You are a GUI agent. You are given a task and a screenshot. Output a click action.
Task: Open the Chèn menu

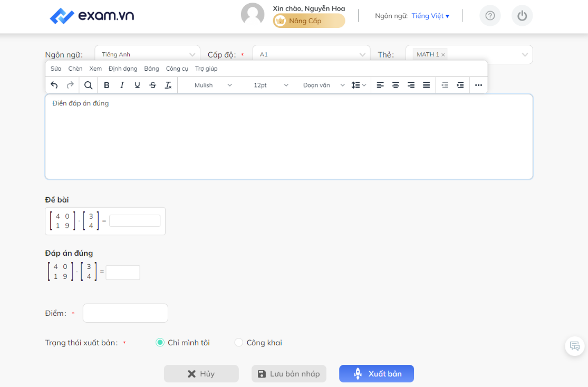click(x=75, y=69)
